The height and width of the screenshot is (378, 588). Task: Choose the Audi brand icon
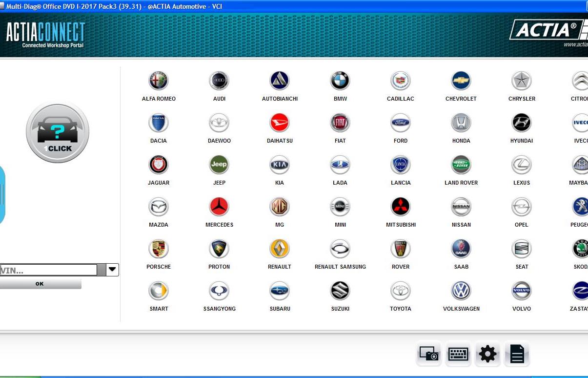219,81
